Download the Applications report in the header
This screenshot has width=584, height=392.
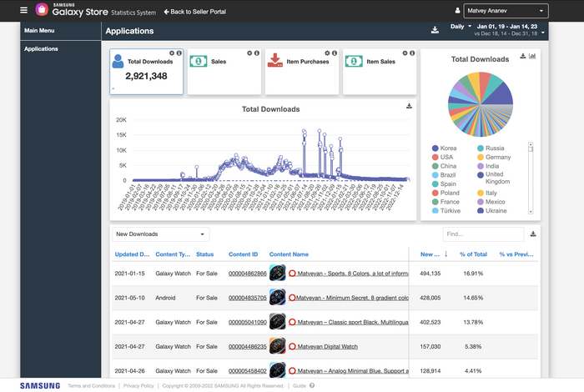[x=435, y=30]
